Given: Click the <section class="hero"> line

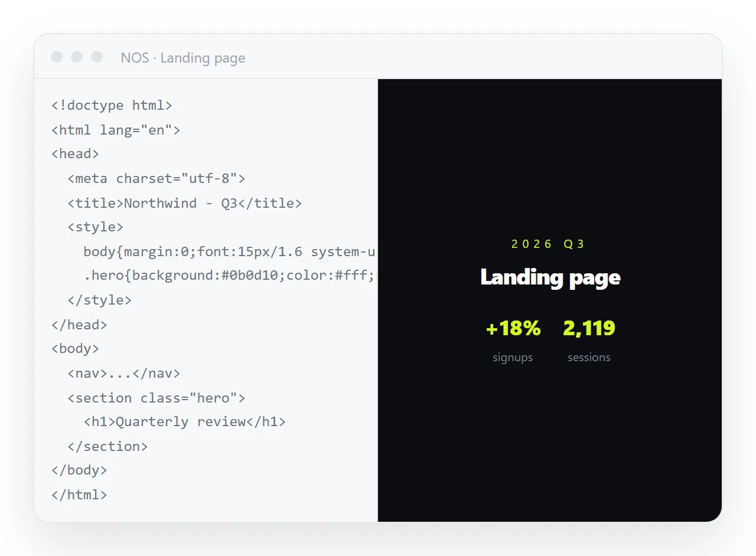Looking at the screenshot, I should pos(156,398).
